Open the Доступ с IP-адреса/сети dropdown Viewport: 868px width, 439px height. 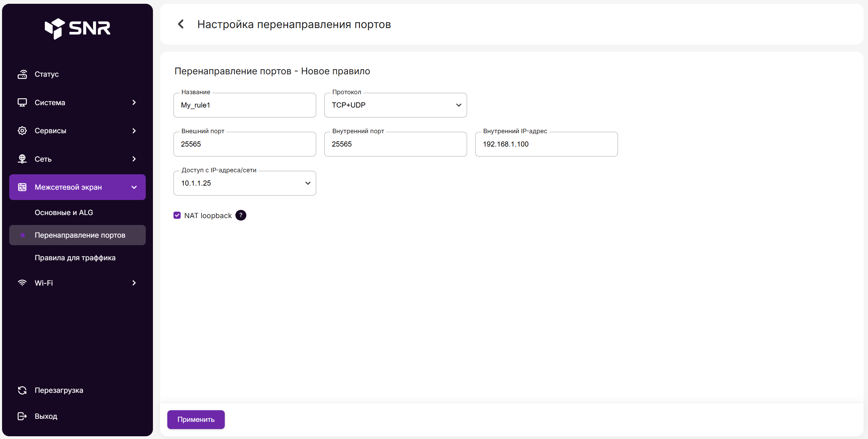pos(244,183)
